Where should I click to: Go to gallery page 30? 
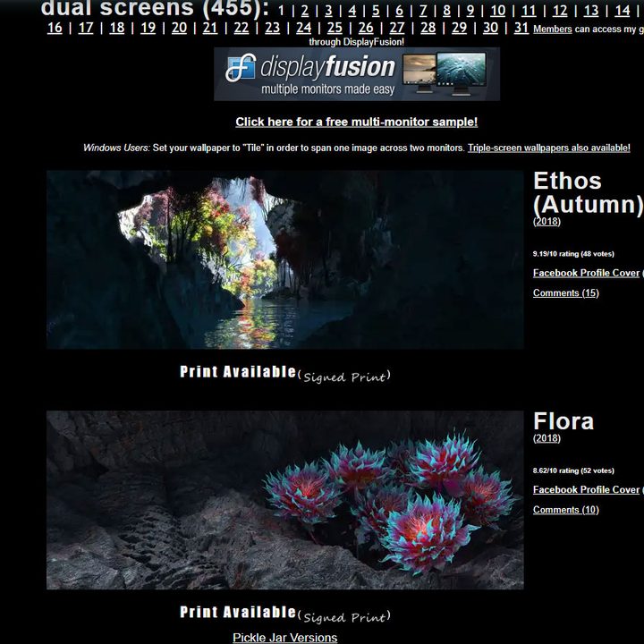[x=490, y=28]
